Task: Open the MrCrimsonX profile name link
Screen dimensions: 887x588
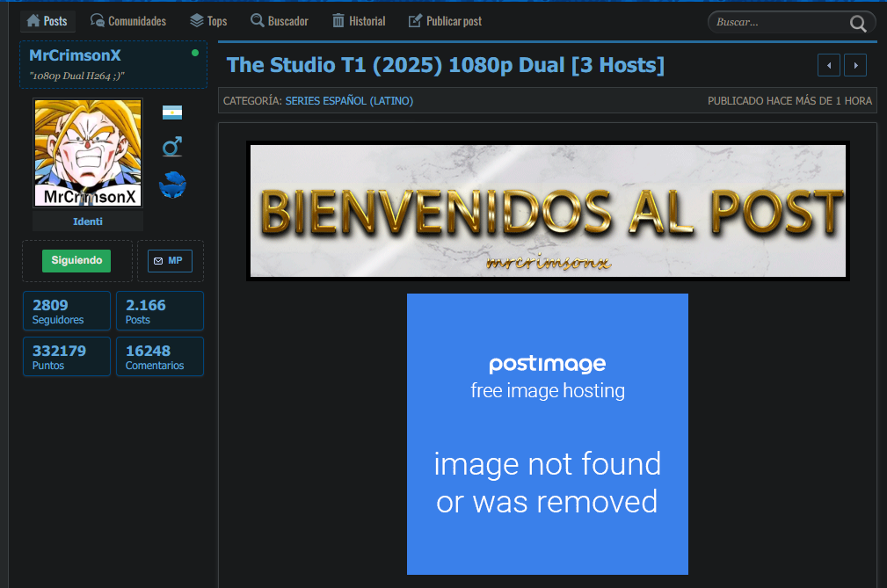Action: click(x=76, y=55)
